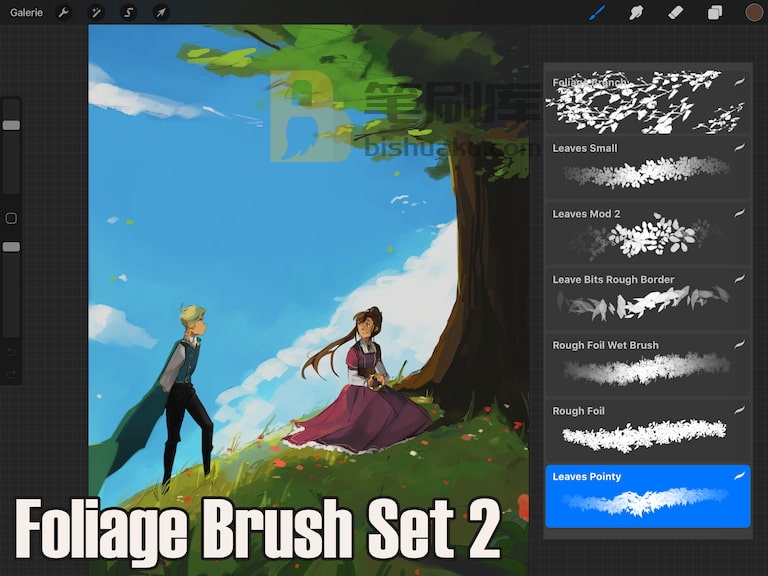Activate the Selection S-shaped tool

pyautogui.click(x=128, y=12)
